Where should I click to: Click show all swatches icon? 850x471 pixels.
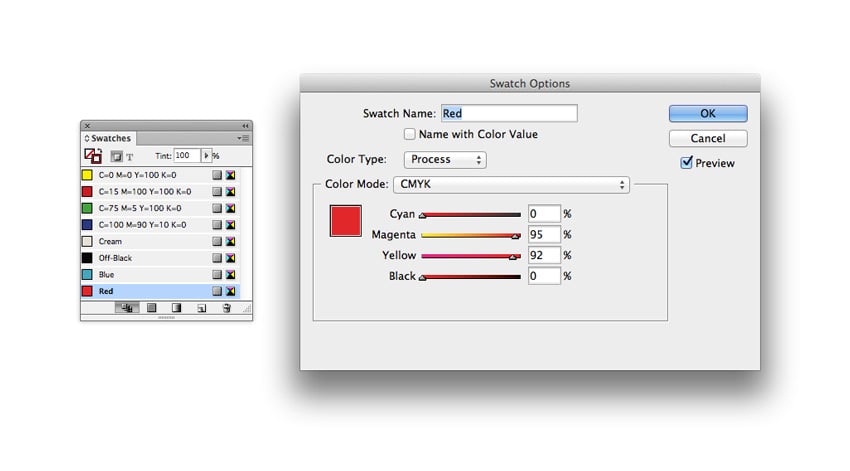pyautogui.click(x=126, y=308)
